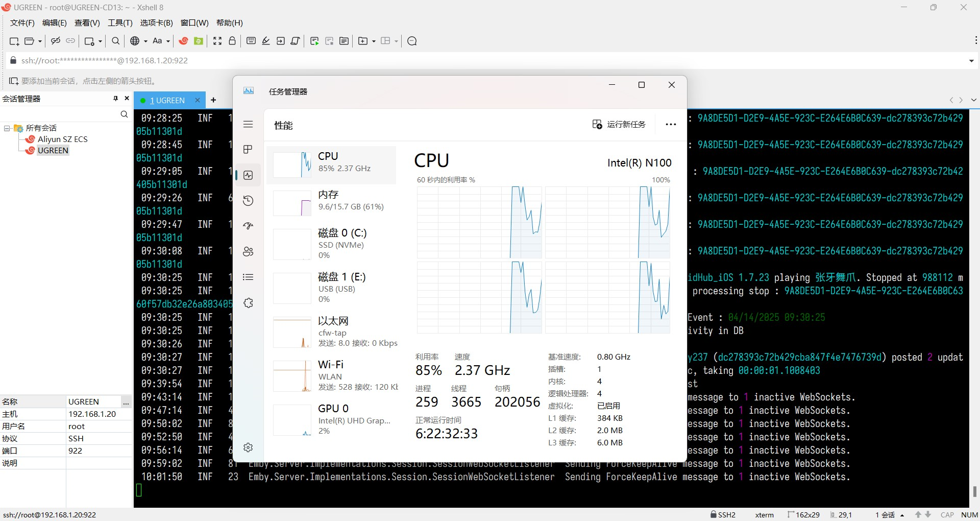Open the 编辑(E) menu
This screenshot has width=980, height=521.
[55, 23]
